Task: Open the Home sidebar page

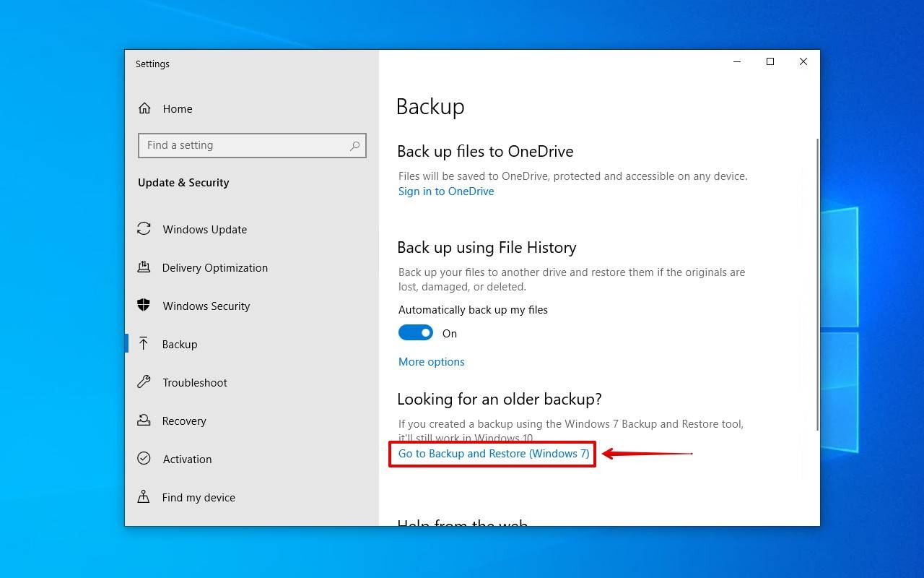Action: [177, 108]
